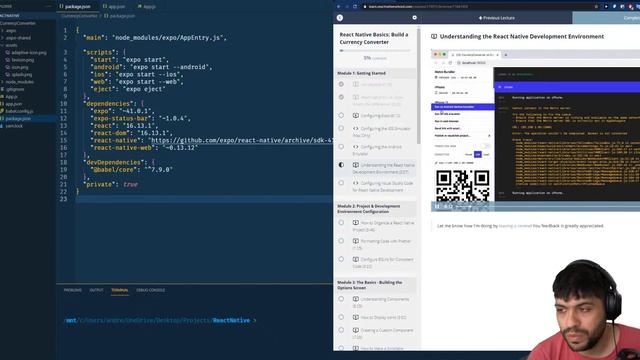This screenshot has width=640, height=360.
Task: Click the course sidebar scrollbar
Action: click(418, 86)
